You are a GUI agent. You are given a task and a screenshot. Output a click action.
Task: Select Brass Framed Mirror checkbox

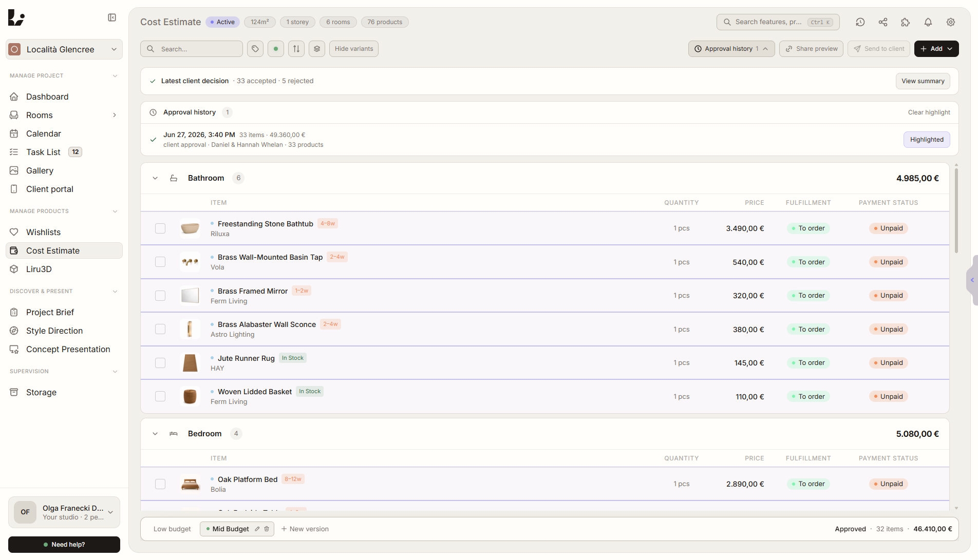coord(160,296)
